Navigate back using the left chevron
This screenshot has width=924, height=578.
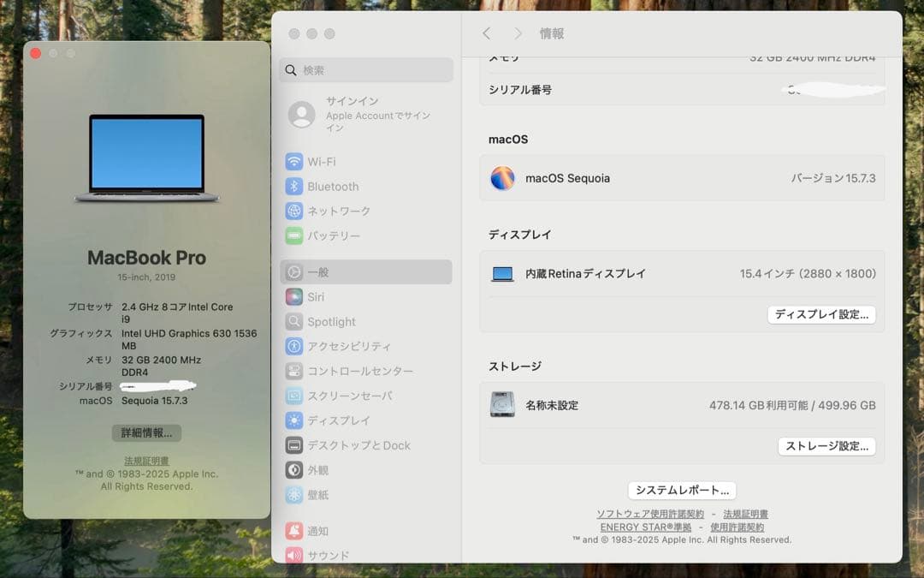[x=486, y=33]
